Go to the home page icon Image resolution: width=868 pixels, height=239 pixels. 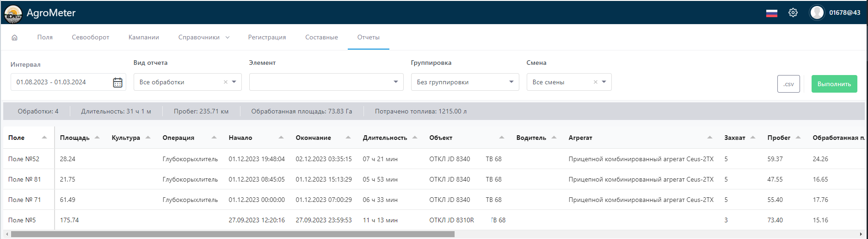tap(14, 38)
